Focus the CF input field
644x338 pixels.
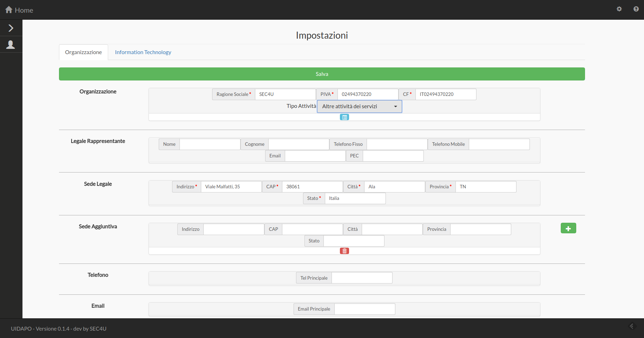[446, 95]
